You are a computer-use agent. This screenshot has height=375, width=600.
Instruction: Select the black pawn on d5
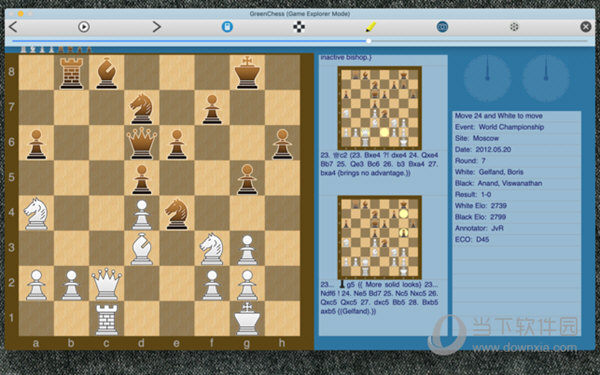[x=142, y=179]
